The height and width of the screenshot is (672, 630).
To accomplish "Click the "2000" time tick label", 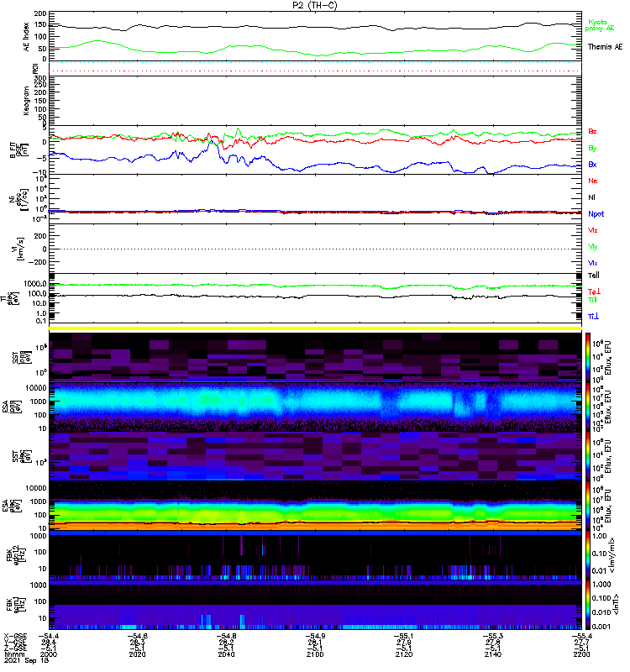I will click(x=49, y=654).
